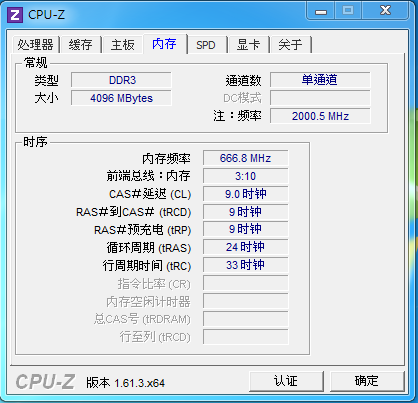Click the 前端总线：内存 label
Viewport: 418px width, 403px height.
148,176
